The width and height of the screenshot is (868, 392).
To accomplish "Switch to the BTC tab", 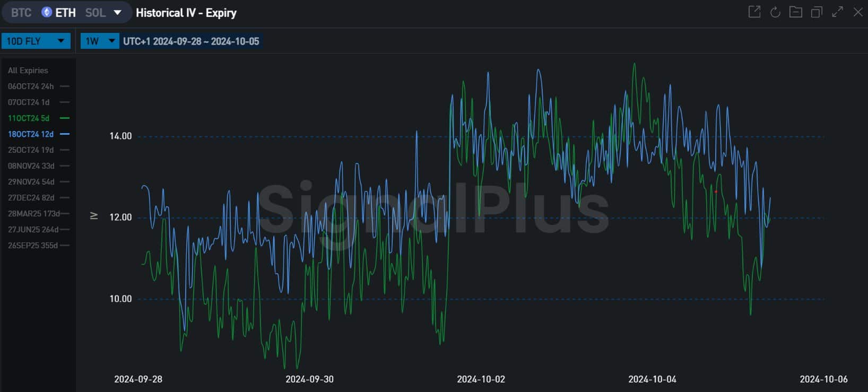I will tap(21, 13).
